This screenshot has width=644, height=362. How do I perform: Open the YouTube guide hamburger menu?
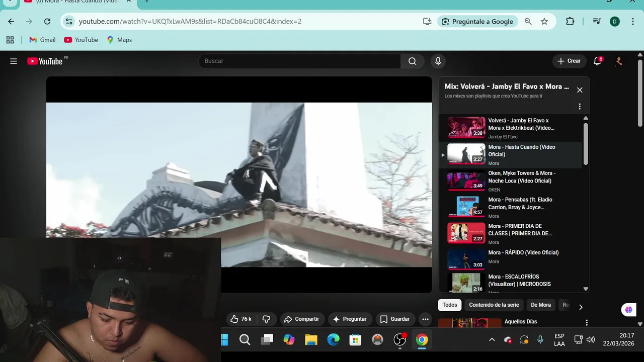[14, 61]
